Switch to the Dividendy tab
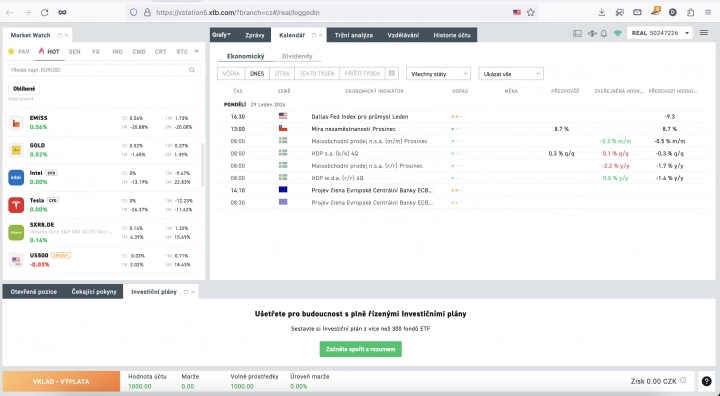 (297, 56)
